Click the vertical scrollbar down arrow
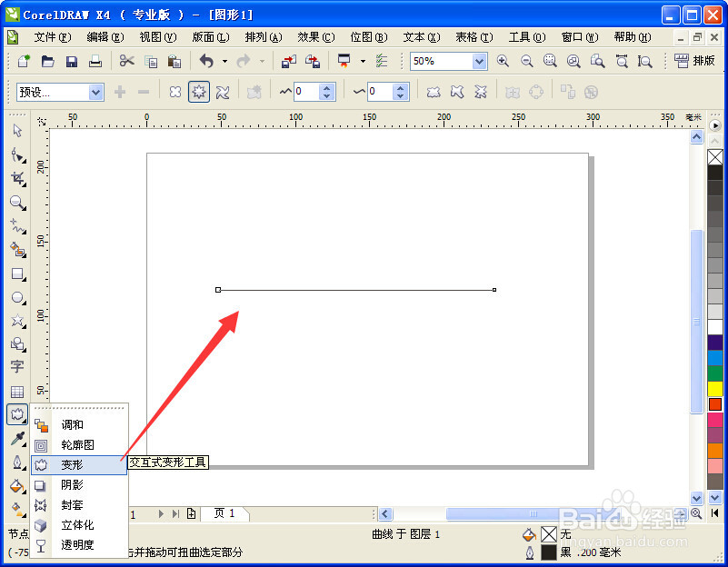Image resolution: width=728 pixels, height=567 pixels. click(x=696, y=498)
